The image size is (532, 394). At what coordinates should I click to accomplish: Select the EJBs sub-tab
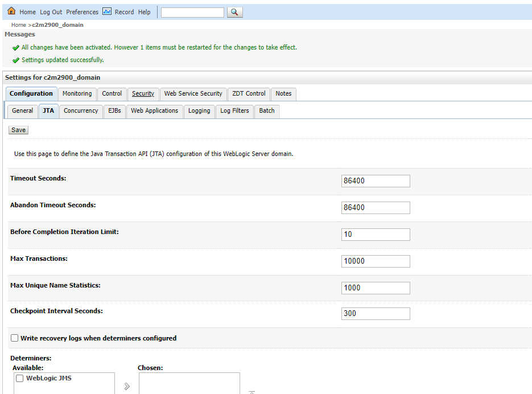click(x=114, y=110)
